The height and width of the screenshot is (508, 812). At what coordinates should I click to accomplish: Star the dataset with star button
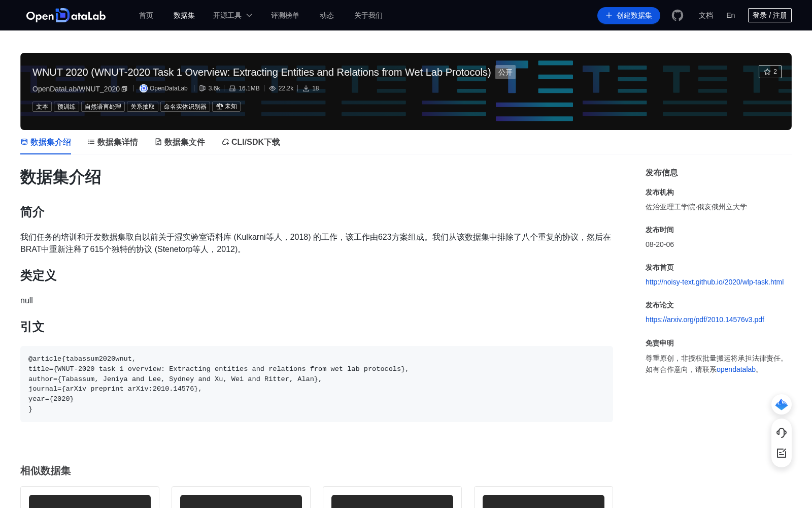(x=770, y=72)
